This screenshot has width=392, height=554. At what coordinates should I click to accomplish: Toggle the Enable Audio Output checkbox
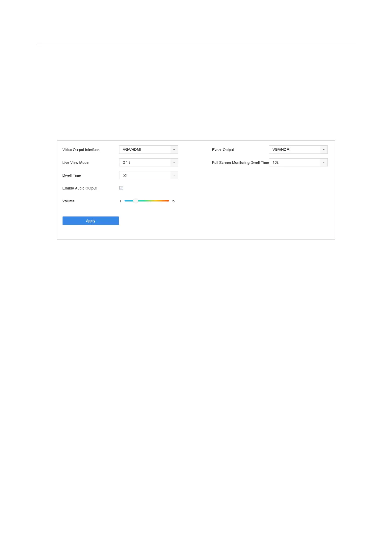coord(121,188)
